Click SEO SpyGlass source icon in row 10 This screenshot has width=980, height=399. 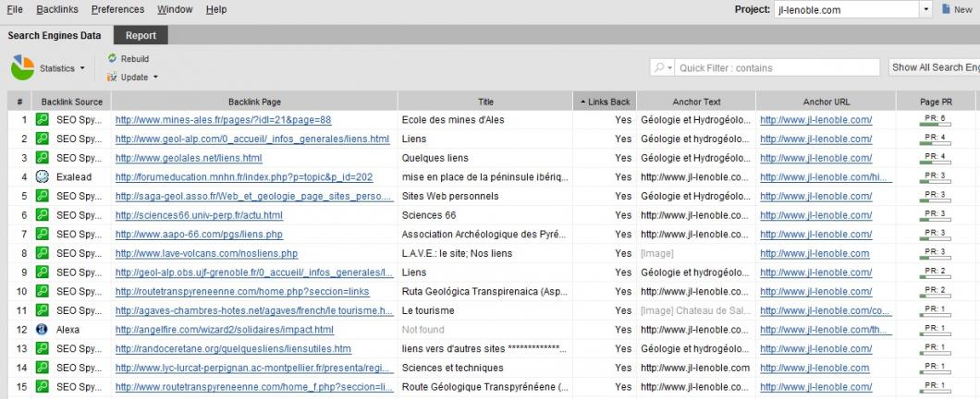point(42,291)
